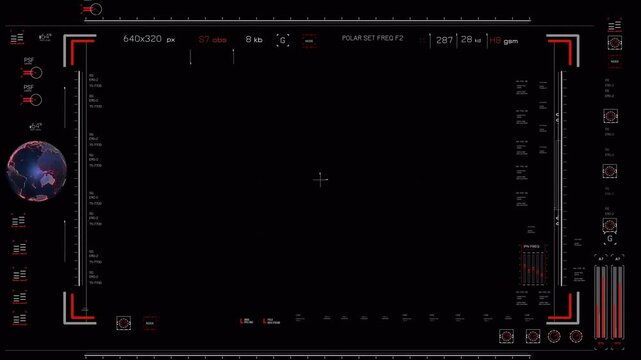Select the upper PSF dial control
The image size is (641, 360).
[x=32, y=73]
